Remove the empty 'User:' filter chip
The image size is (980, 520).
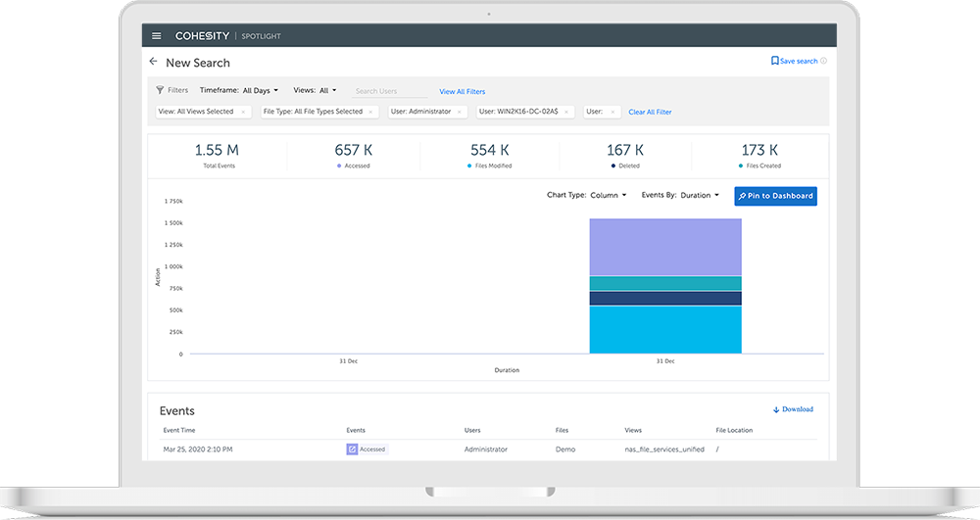pyautogui.click(x=612, y=112)
